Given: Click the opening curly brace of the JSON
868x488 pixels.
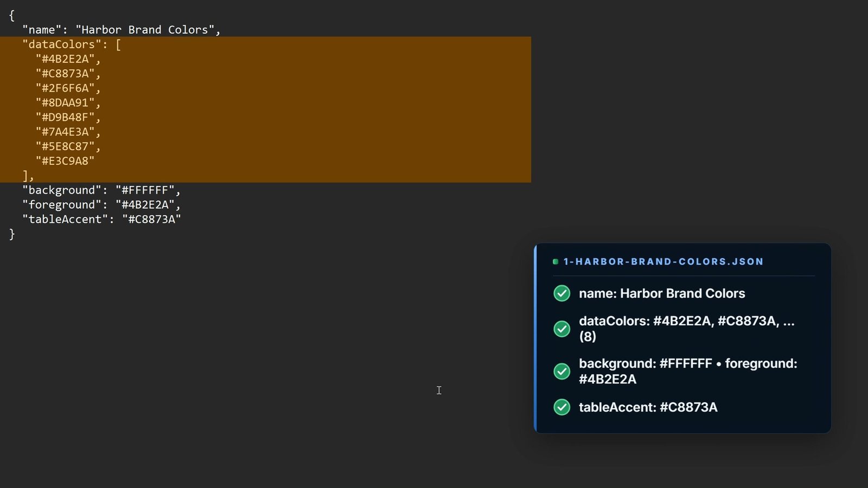Looking at the screenshot, I should [12, 15].
